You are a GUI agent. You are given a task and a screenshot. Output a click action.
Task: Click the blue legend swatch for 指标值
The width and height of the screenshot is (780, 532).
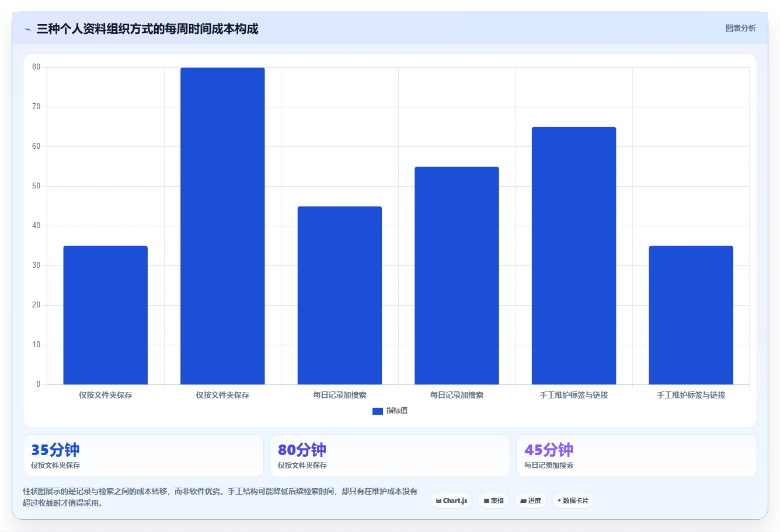click(378, 411)
